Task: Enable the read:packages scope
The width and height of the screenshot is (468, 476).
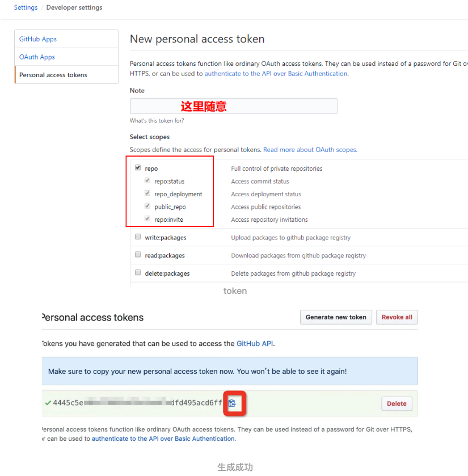Action: tap(138, 255)
